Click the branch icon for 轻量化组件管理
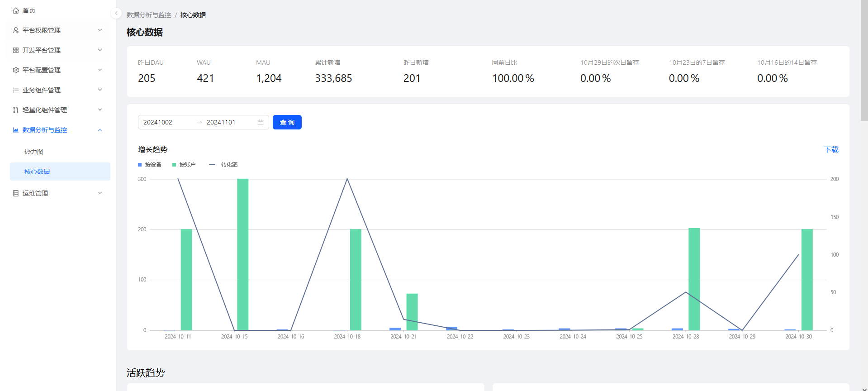 (16, 110)
